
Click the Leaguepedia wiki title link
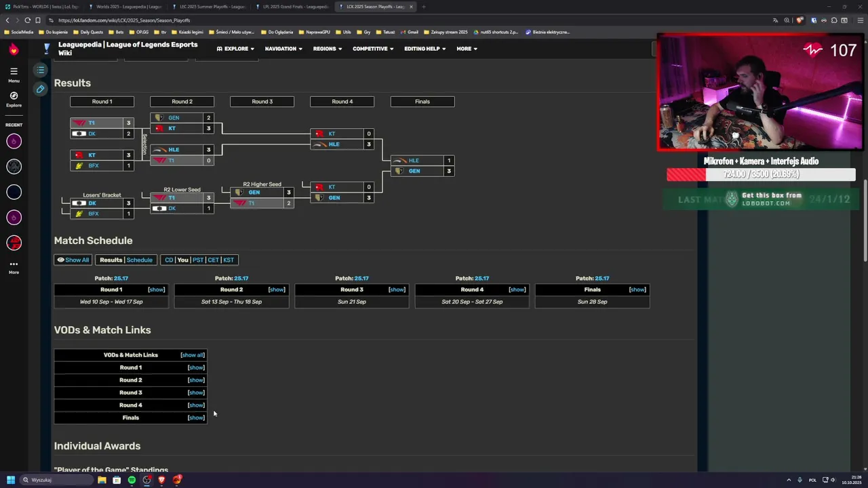127,48
